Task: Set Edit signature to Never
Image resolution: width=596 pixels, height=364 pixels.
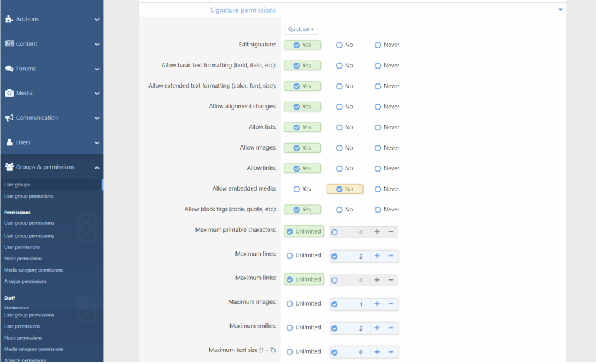Action: tap(378, 45)
